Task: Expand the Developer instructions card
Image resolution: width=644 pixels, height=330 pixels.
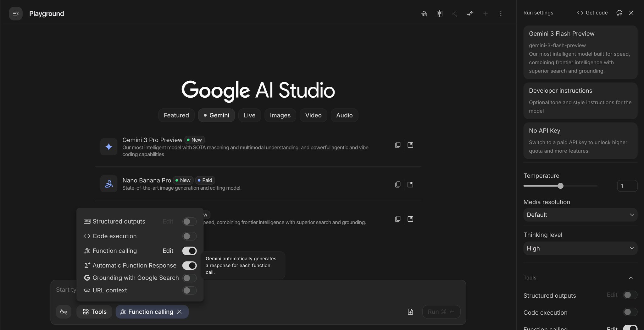Action: [580, 100]
